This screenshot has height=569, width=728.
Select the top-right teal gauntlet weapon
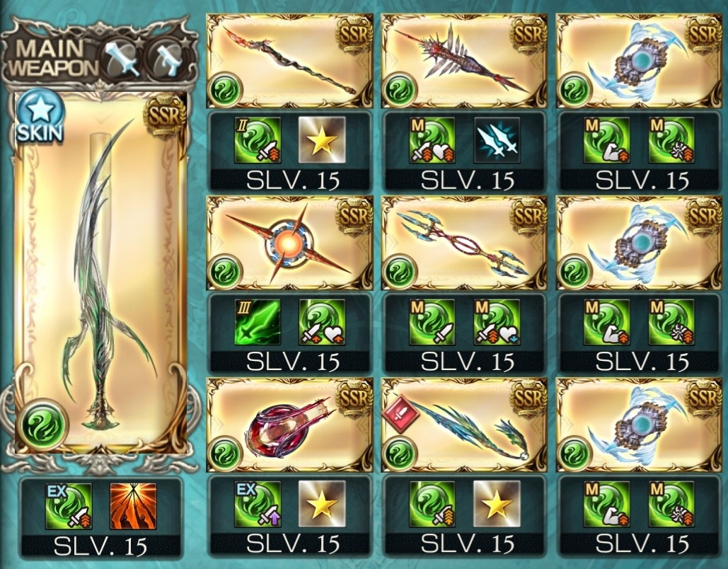click(x=640, y=61)
